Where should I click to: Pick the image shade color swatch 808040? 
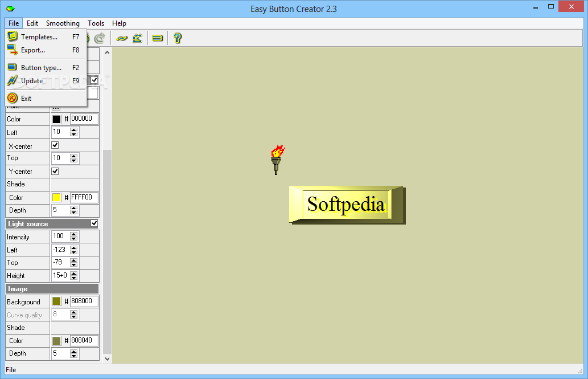[56, 341]
